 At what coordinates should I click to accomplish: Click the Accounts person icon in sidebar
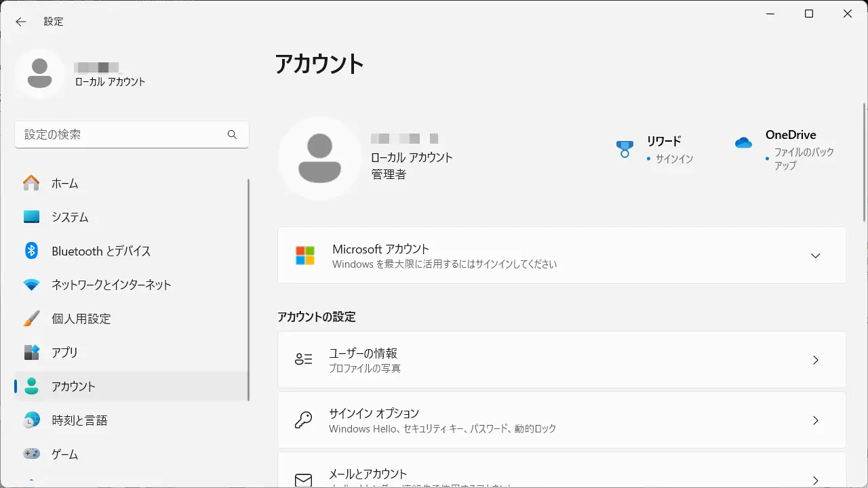[31, 386]
